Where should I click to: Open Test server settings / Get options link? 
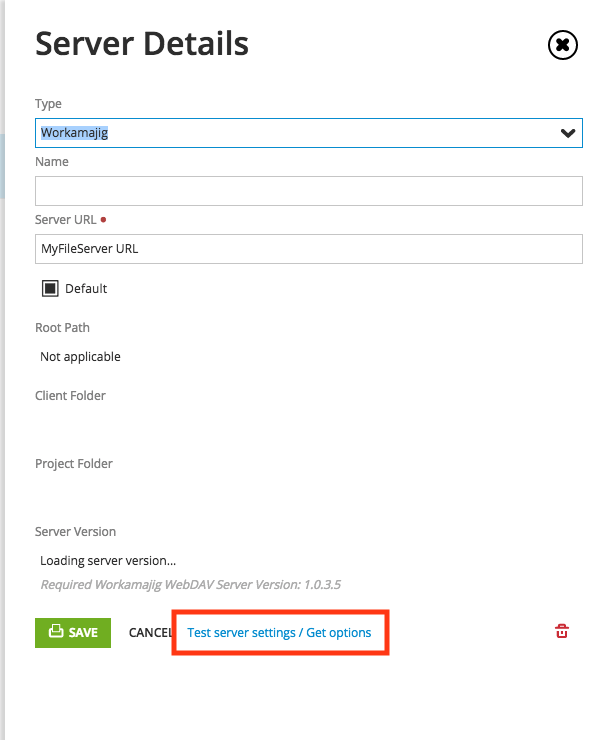pyautogui.click(x=279, y=633)
